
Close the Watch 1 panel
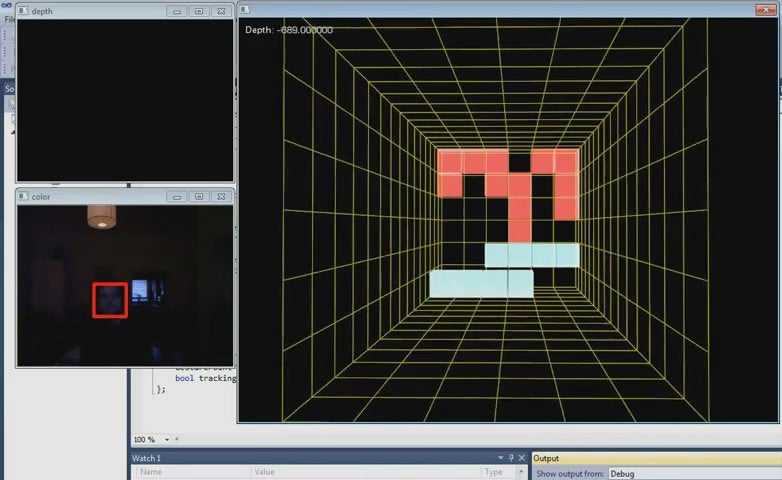click(522, 458)
